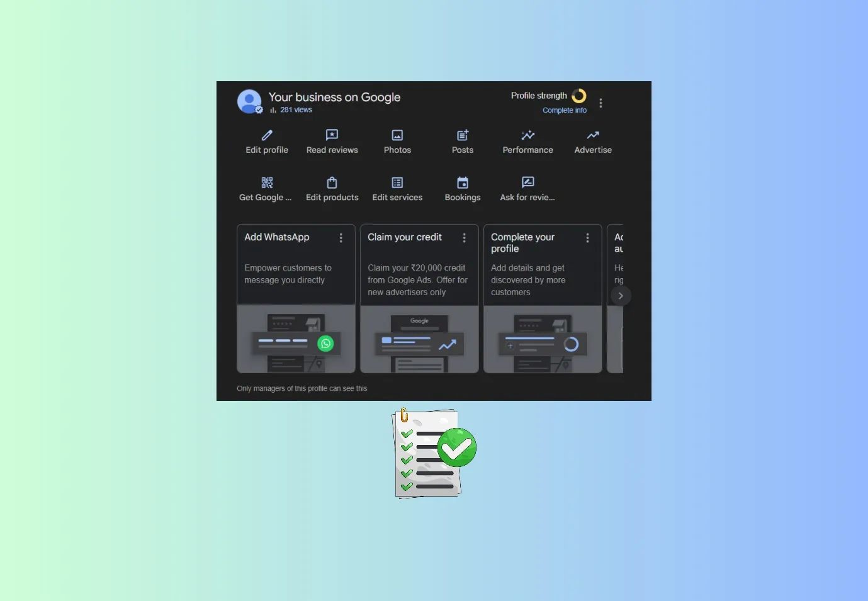Screen dimensions: 868x601
Task: Open the Complete your profile card options menu
Action: pos(588,238)
